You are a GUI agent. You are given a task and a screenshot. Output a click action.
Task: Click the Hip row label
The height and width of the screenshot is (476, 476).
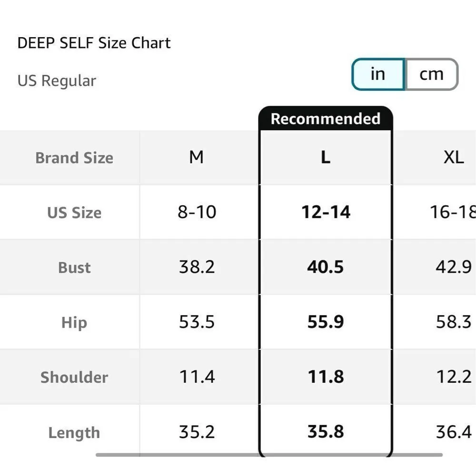click(x=74, y=323)
